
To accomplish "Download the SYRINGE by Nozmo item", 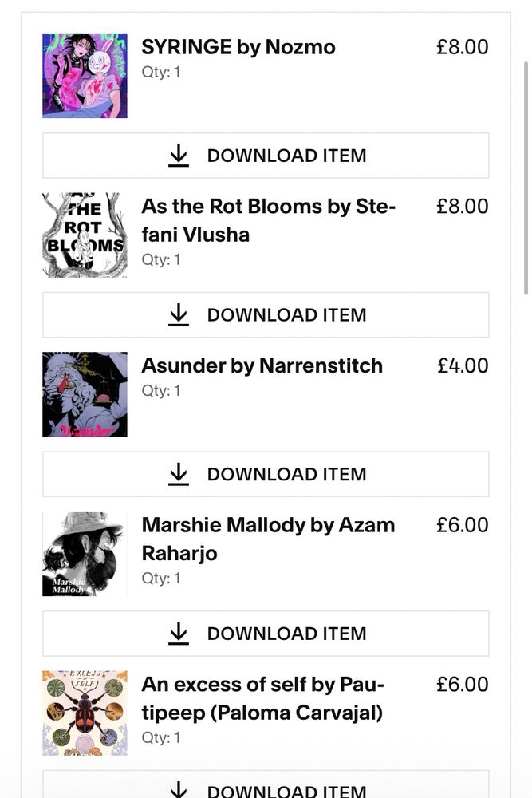I will [266, 156].
